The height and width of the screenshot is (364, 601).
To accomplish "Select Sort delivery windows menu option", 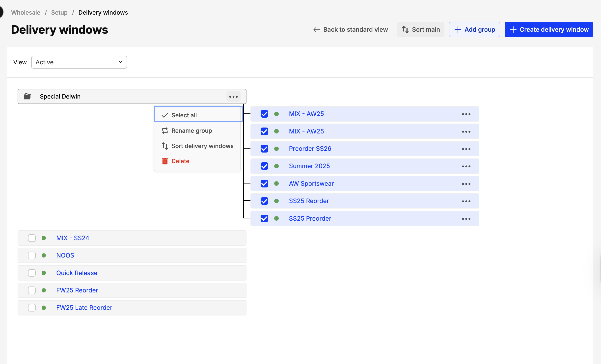I will click(202, 146).
